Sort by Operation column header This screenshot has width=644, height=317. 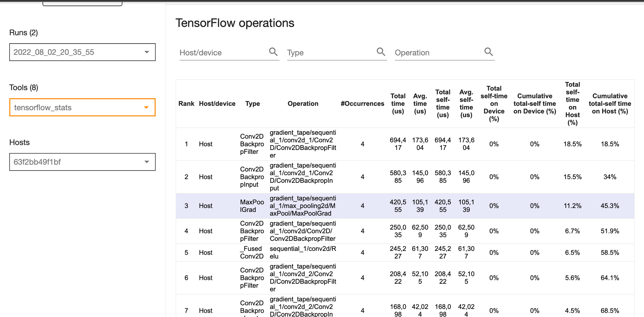[x=303, y=104]
